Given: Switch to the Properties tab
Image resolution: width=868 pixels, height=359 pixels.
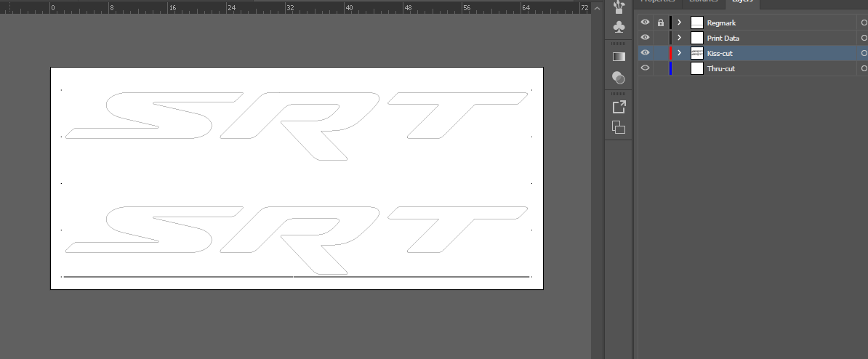Looking at the screenshot, I should pyautogui.click(x=658, y=1).
